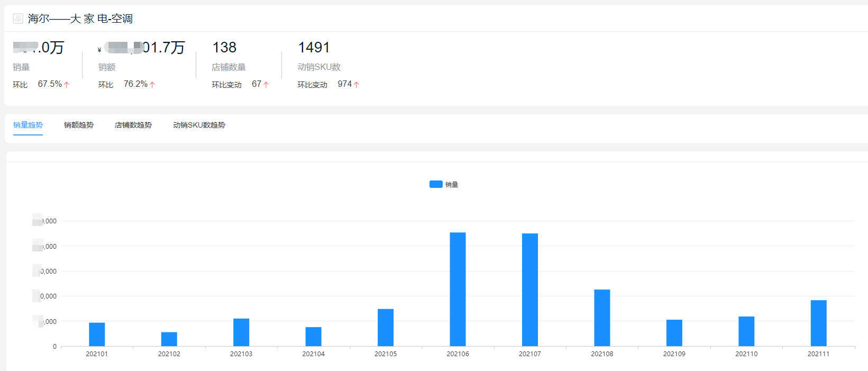Click the blue 销量 legend color swatch
Viewport: 868px width, 371px height.
tap(436, 184)
